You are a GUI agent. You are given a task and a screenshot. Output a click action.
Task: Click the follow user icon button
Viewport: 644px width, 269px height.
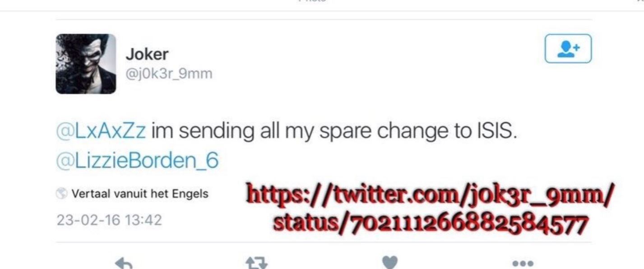568,48
